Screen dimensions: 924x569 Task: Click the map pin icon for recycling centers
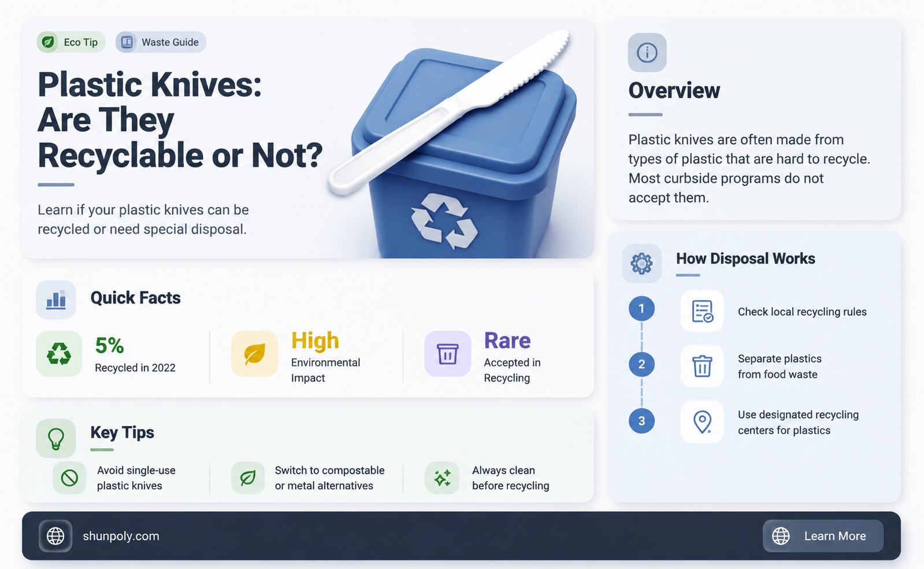point(702,422)
